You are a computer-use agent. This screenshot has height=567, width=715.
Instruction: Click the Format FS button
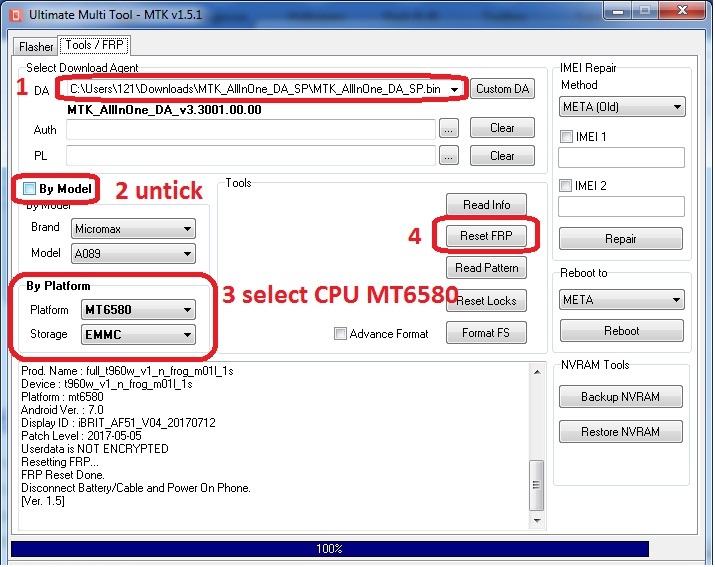pyautogui.click(x=486, y=333)
